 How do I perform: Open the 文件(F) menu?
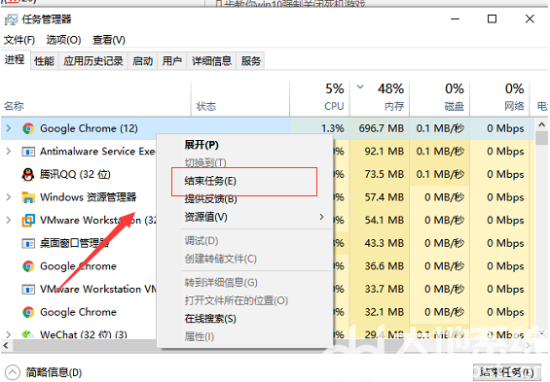[19, 40]
